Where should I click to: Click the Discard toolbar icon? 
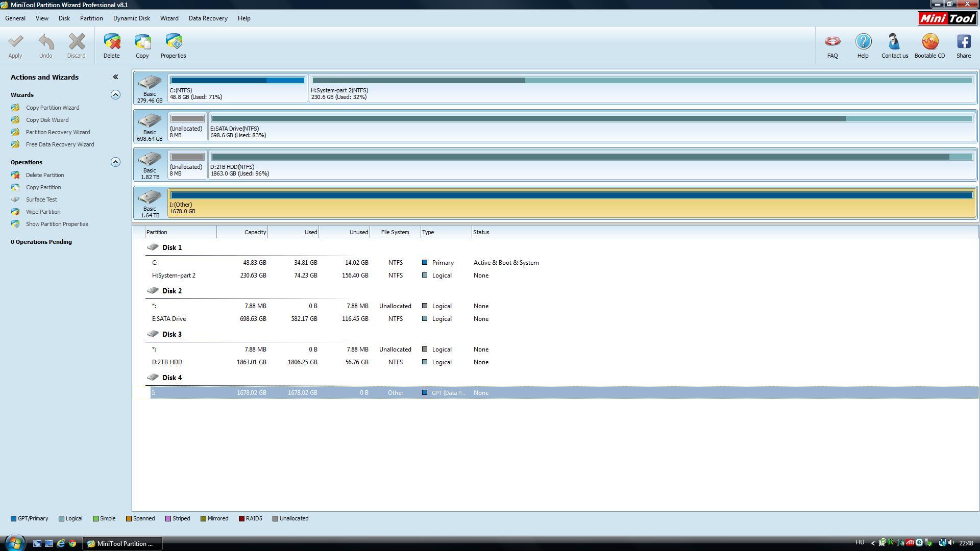(x=77, y=42)
